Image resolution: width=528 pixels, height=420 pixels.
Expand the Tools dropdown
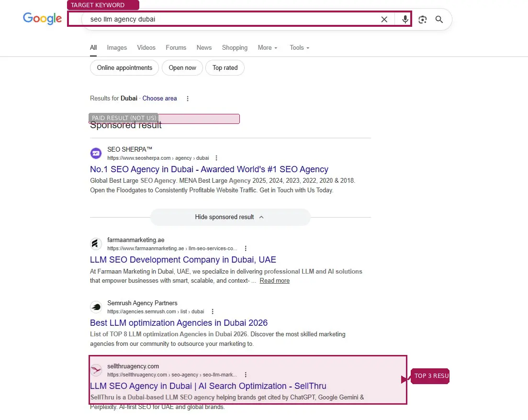299,47
